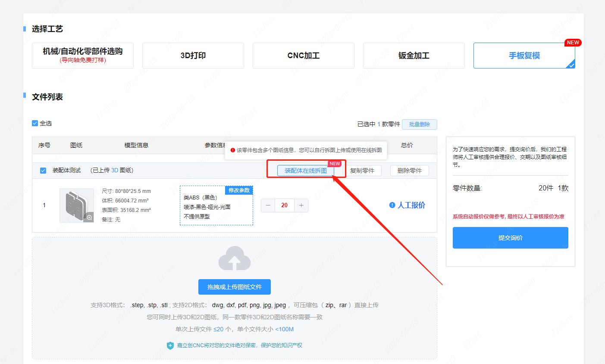Screen dimensions: 605x364
Task: Open 机械/自动化零部件选购 option
Action: pos(82,55)
